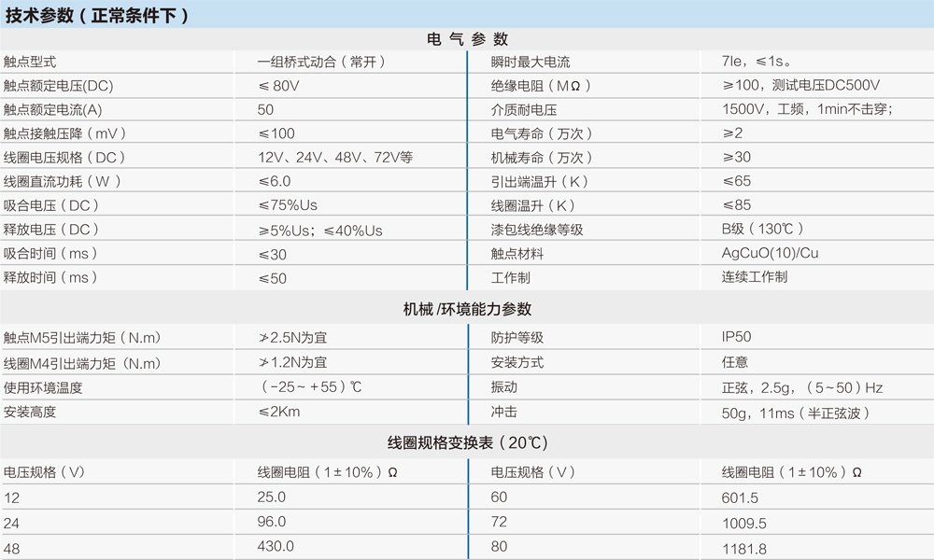Click the 电气寿命（万次）label
The width and height of the screenshot is (934, 560).
(531, 133)
